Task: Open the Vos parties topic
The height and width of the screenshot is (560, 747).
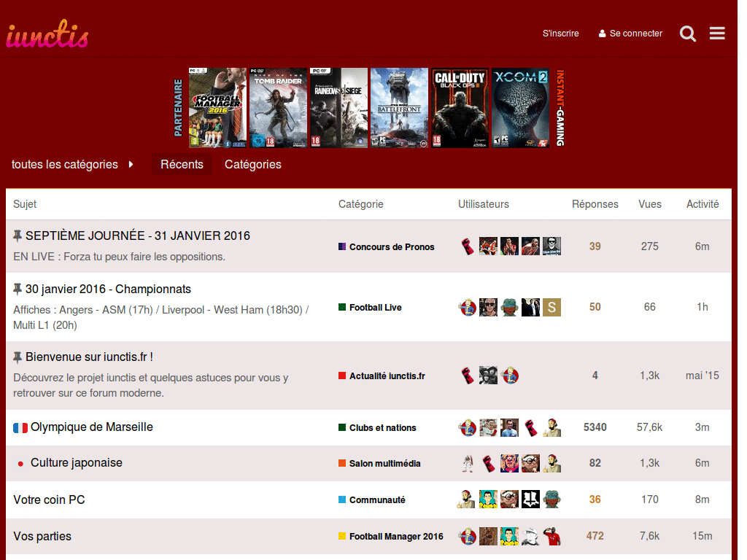Action: click(x=42, y=536)
